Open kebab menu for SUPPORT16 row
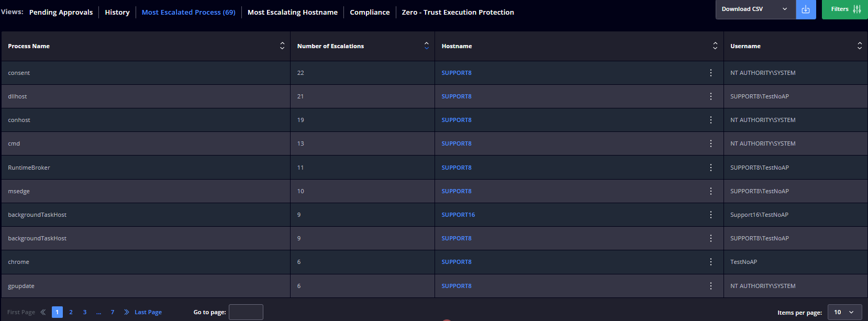Viewport: 868px width, 321px height. 710,215
